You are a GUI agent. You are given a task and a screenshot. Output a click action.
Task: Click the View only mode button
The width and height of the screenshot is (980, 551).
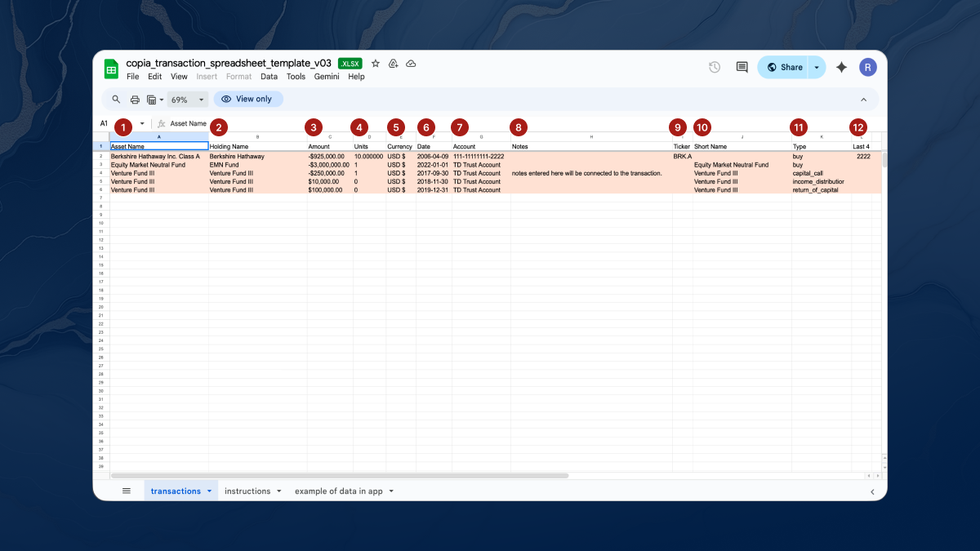tap(248, 99)
